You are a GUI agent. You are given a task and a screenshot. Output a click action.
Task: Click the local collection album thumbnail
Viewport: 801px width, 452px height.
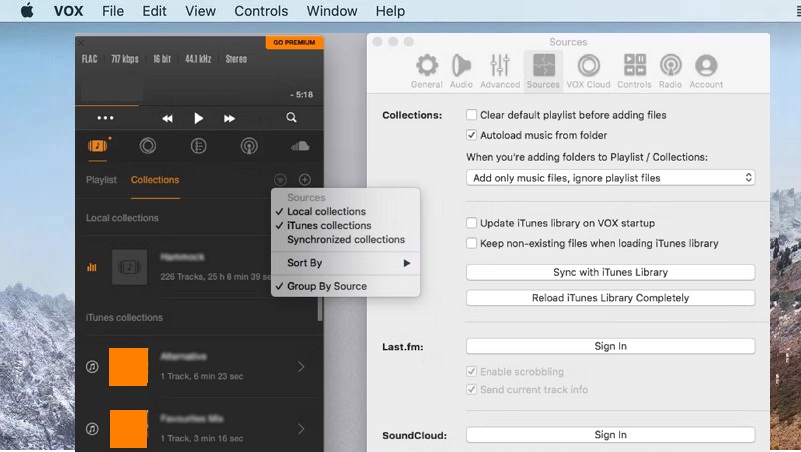click(129, 267)
